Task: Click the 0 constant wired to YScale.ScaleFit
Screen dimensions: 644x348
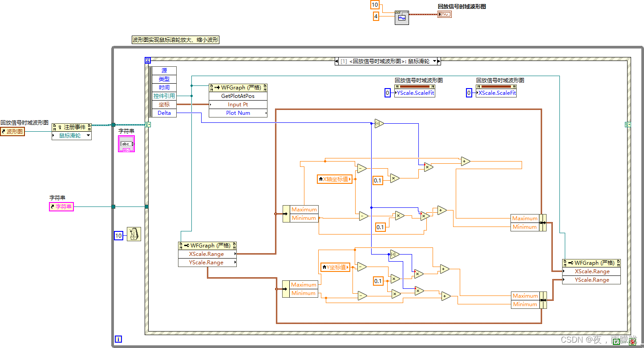Action: 387,93
